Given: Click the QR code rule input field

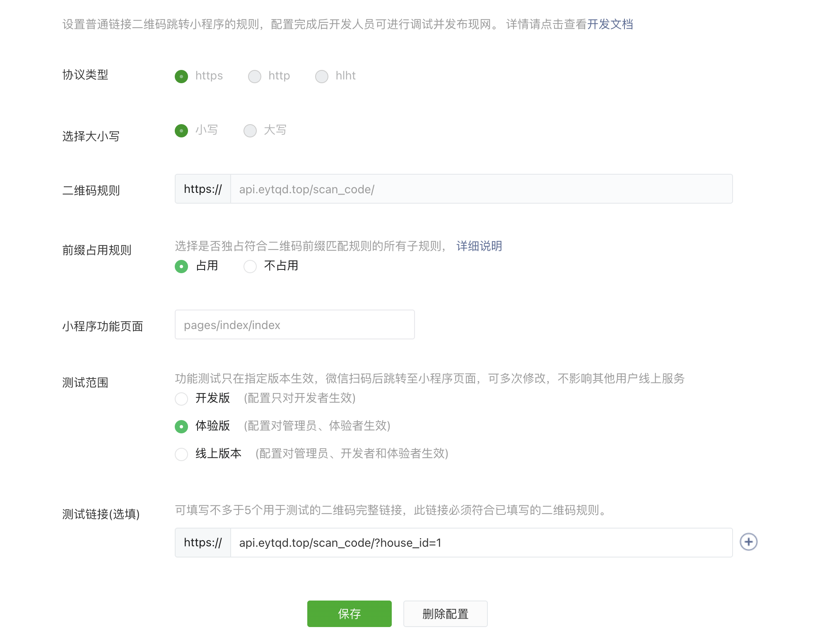Looking at the screenshot, I should (x=480, y=189).
